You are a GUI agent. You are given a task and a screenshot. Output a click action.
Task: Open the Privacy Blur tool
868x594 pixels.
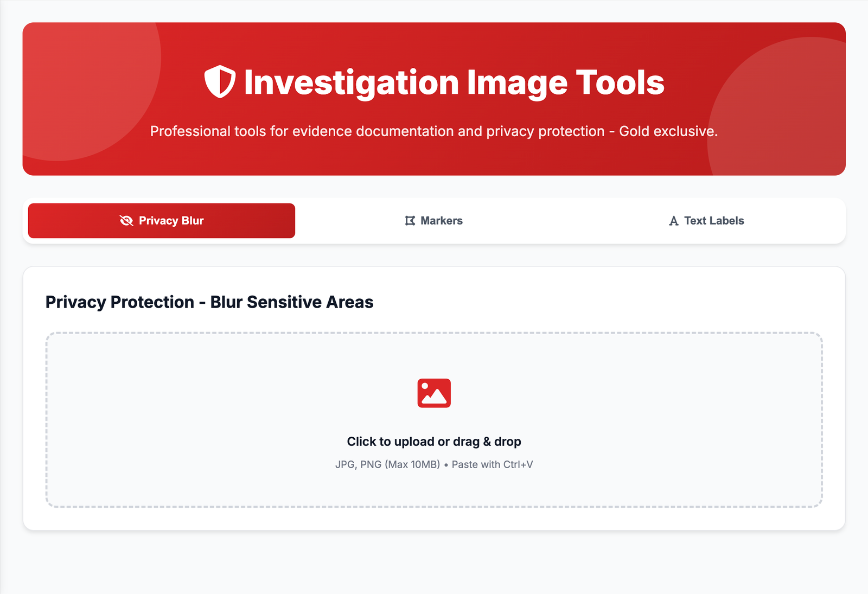click(161, 221)
